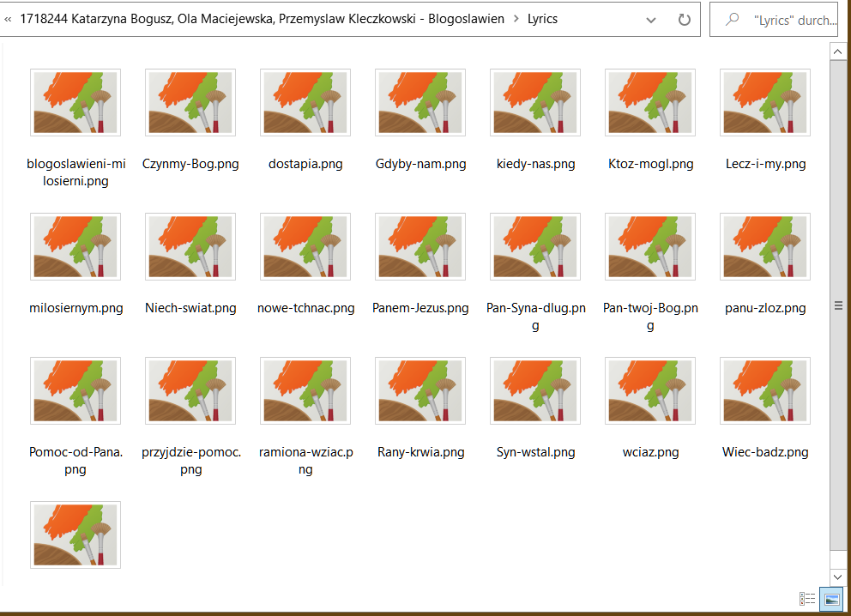The width and height of the screenshot is (851, 616).
Task: Select the Wiec-badz.png file icon
Action: tap(765, 390)
